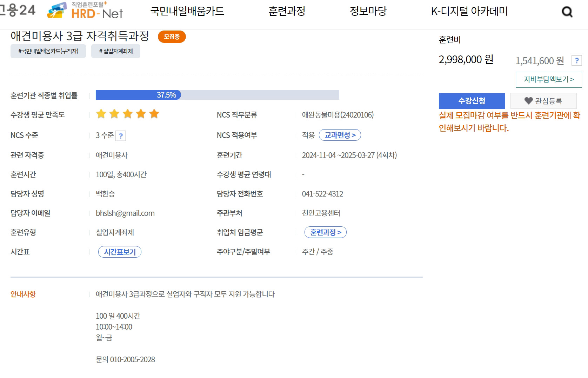The height and width of the screenshot is (378, 588).
Task: Click the help icon beside training fee
Action: coord(576,61)
